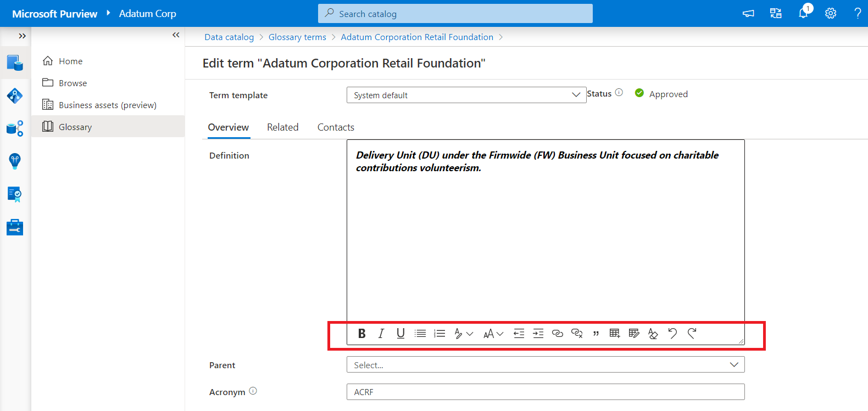Click the remove link icon
The image size is (868, 411).
577,334
